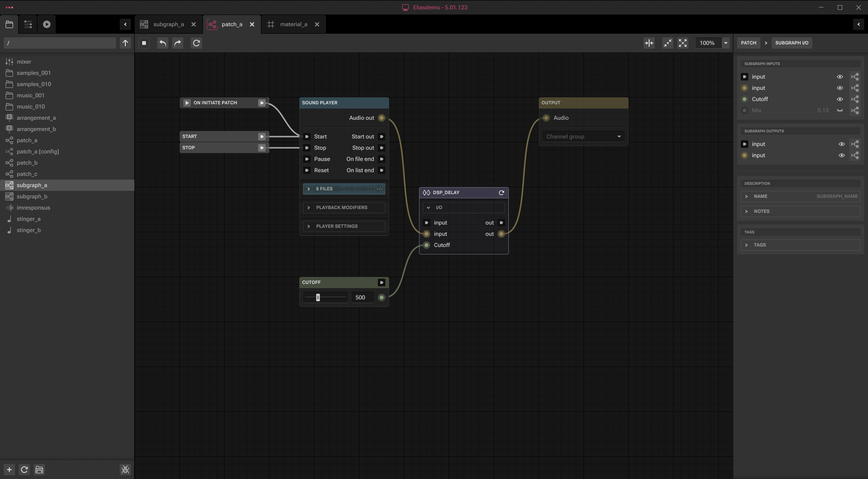The width and height of the screenshot is (868, 479).
Task: Open arrangement_a in the browser
Action: [x=67, y=118]
